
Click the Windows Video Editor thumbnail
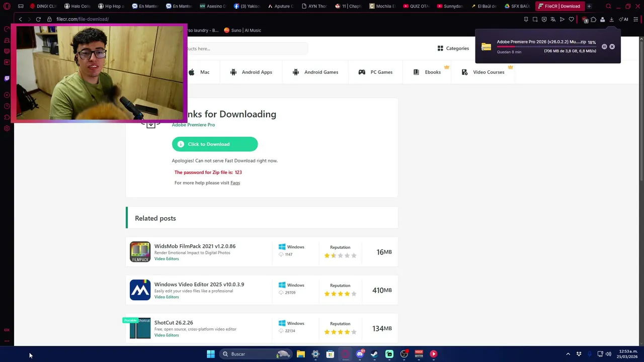click(x=140, y=290)
